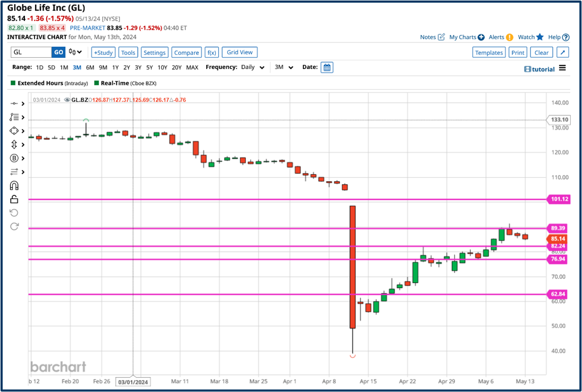
Task: Toggle the Extended Hours green indicator
Action: (x=13, y=83)
